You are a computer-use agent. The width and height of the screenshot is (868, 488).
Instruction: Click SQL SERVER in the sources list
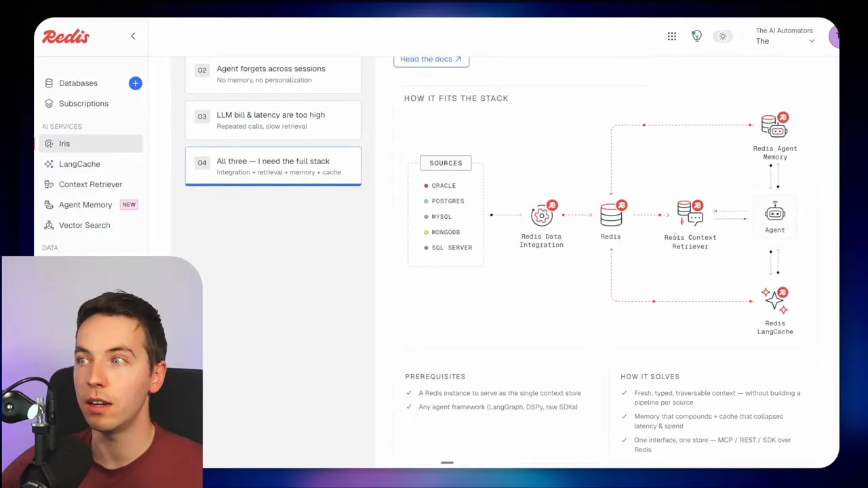point(452,248)
